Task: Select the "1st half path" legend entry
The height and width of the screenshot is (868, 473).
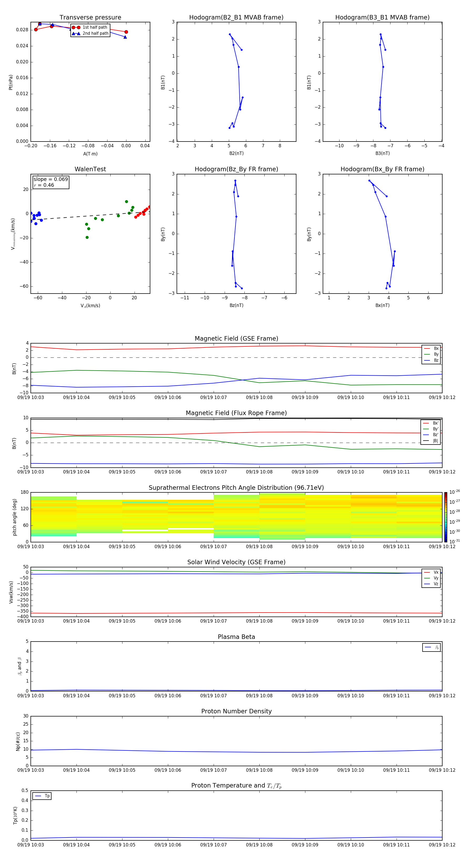Action: [90, 27]
